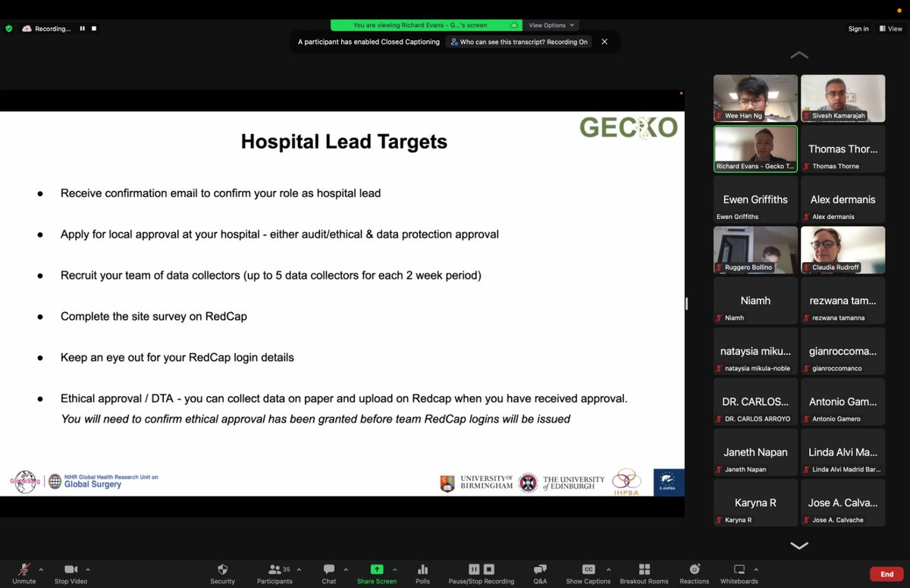Screen dimensions: 910x588
Task: Select Richard Evans video tile
Action: [755, 149]
